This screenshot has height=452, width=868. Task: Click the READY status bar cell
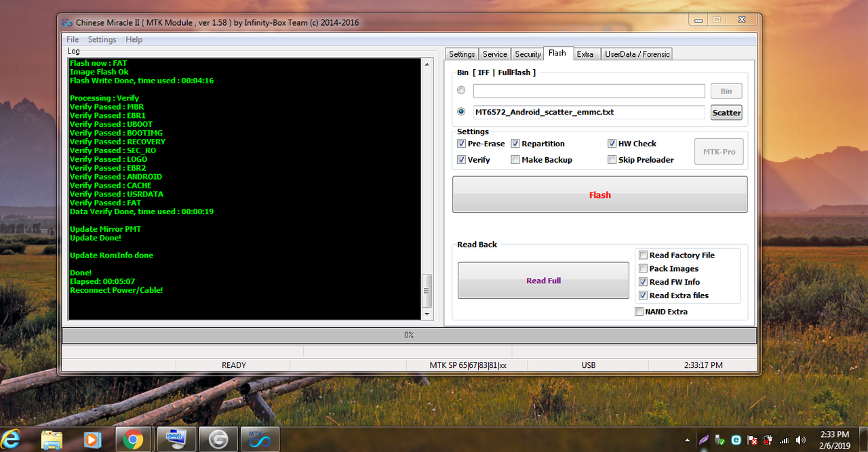click(234, 365)
